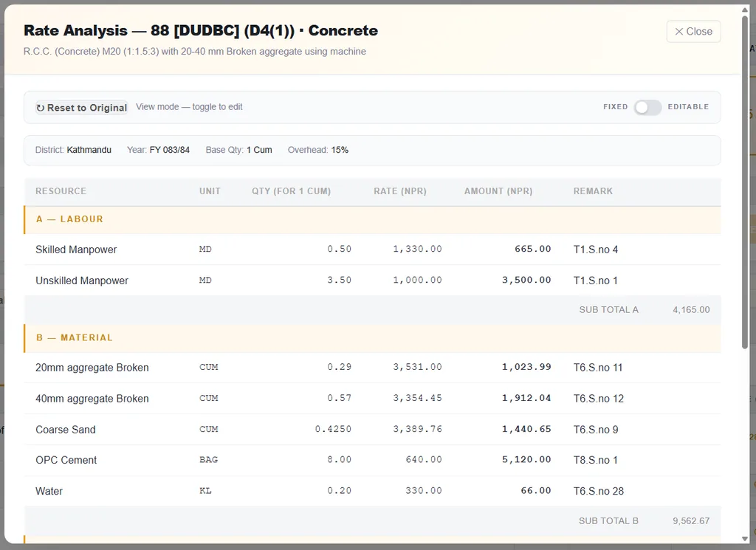Image resolution: width=756 pixels, height=550 pixels.
Task: Click the Reset to Original button
Action: click(x=81, y=108)
